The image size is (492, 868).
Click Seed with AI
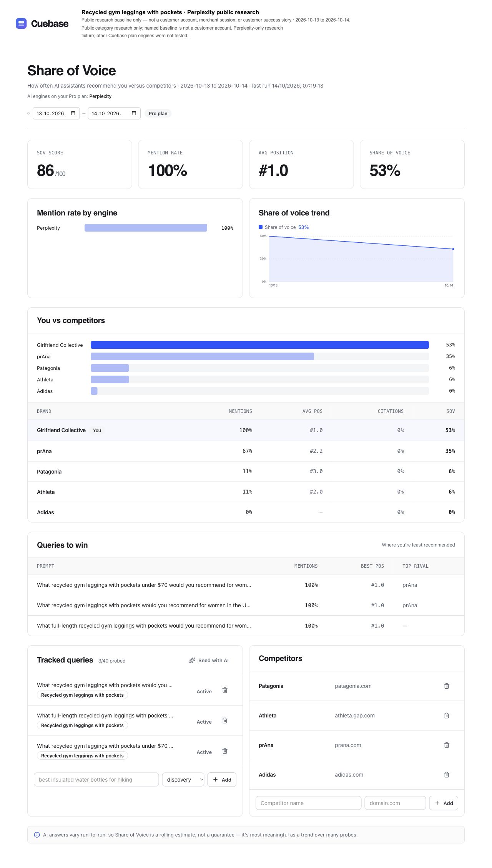click(x=209, y=660)
